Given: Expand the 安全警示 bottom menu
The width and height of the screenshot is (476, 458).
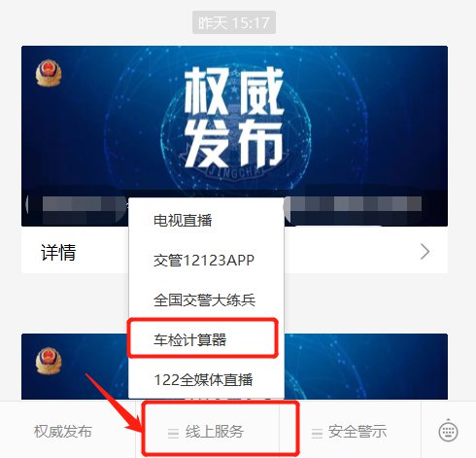Looking at the screenshot, I should [x=350, y=430].
